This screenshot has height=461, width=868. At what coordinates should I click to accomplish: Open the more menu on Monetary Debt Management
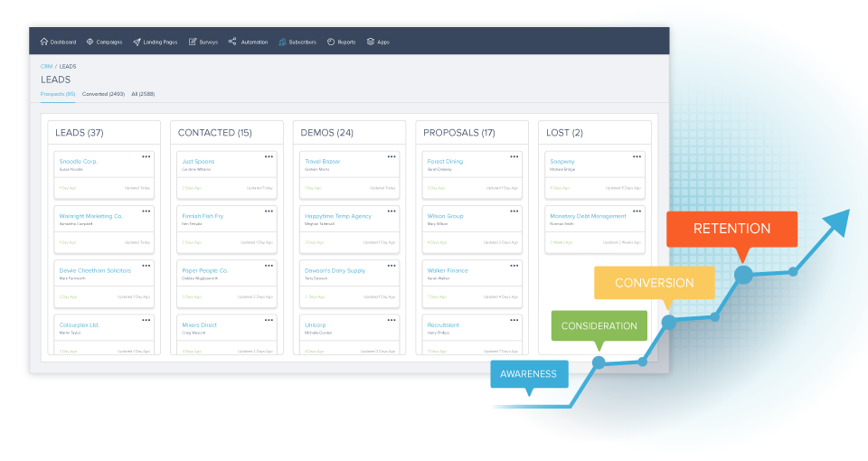point(637,211)
